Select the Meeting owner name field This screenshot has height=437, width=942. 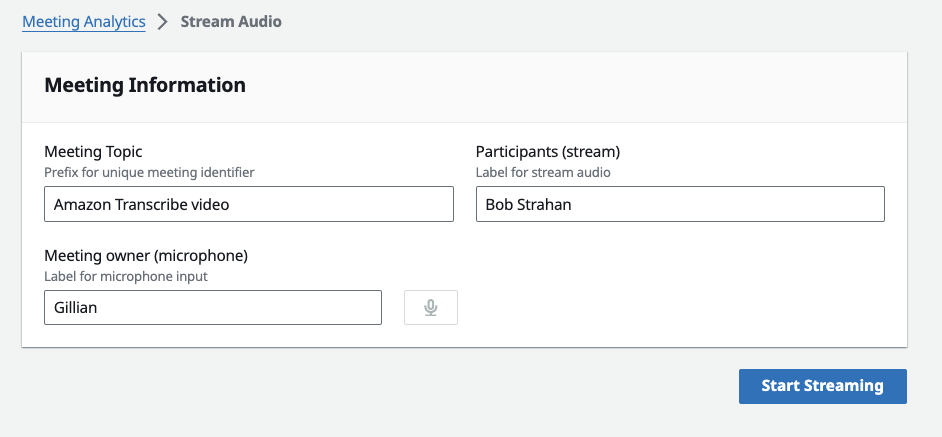pos(212,308)
